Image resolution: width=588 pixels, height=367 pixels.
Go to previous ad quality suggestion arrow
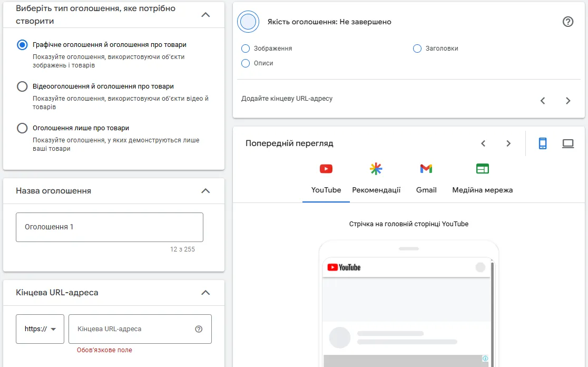point(543,101)
